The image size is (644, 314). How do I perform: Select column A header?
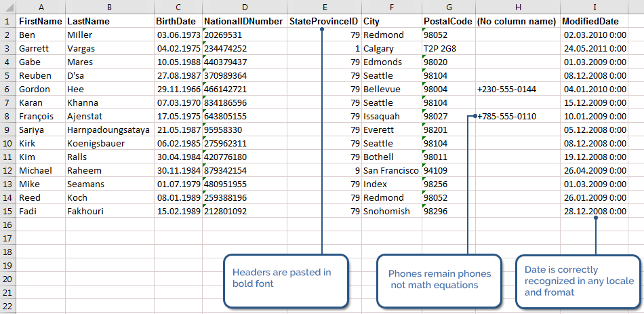coord(41,7)
